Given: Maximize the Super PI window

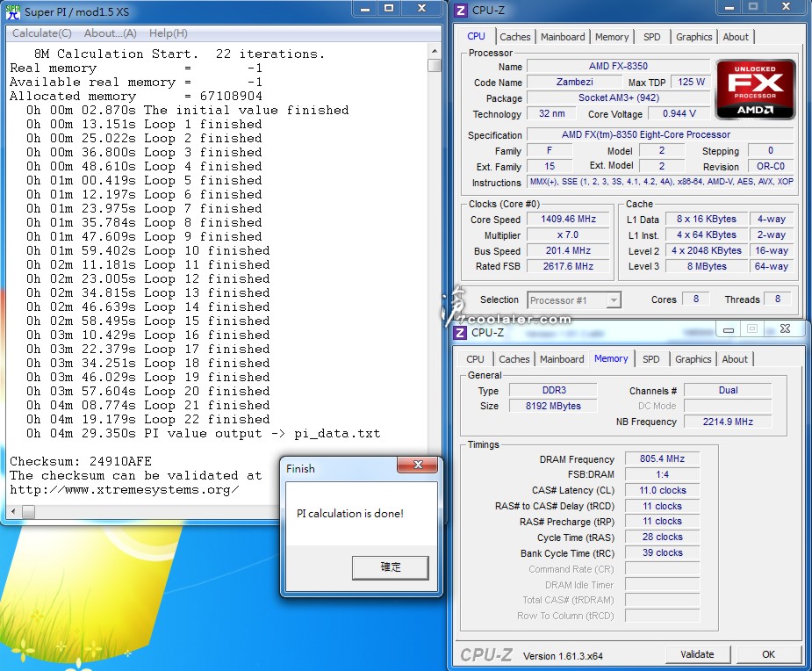Looking at the screenshot, I should pos(389,9).
